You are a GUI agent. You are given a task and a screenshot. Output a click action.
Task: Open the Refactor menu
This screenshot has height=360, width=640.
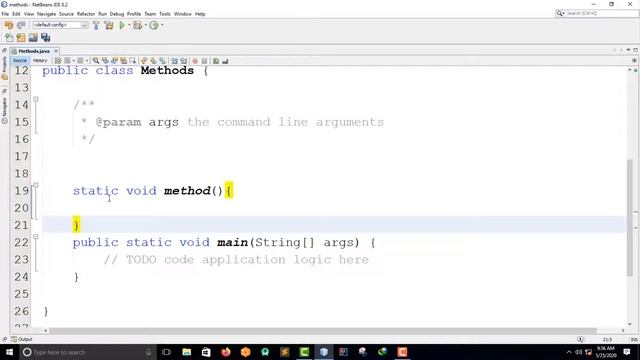[86, 14]
